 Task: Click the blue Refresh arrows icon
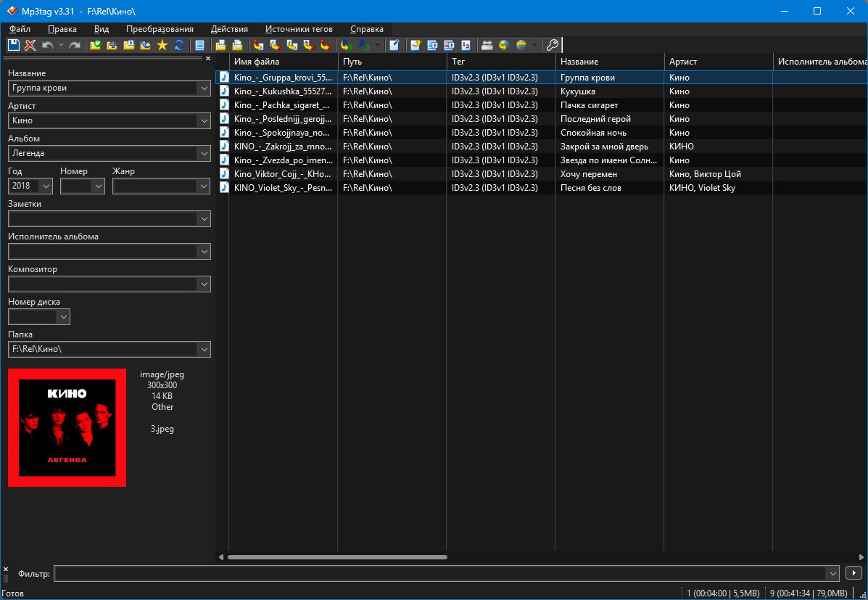point(179,46)
